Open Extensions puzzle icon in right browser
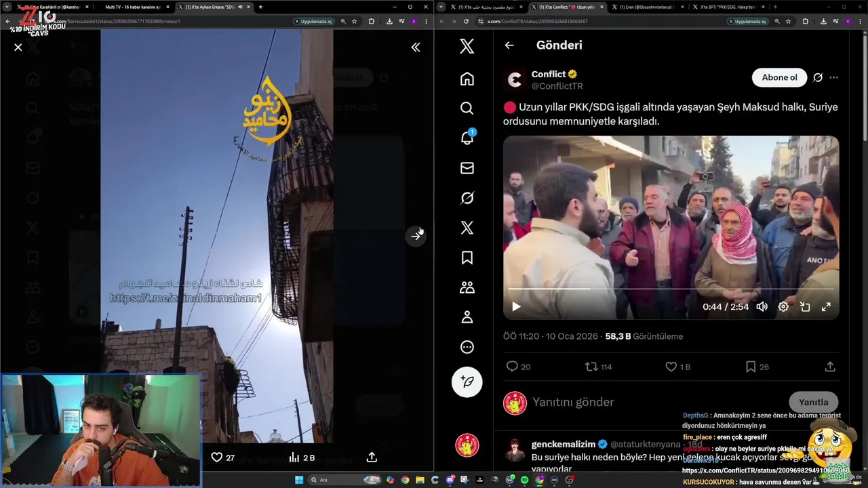 point(805,21)
